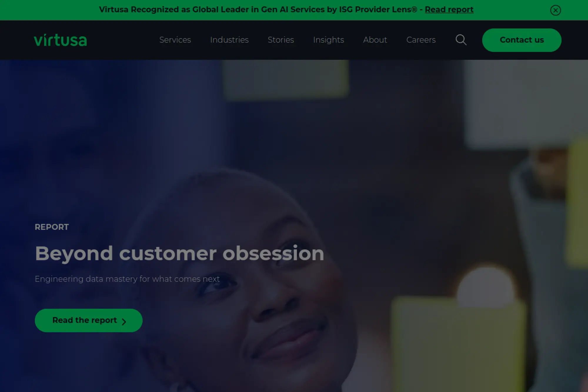Screen dimensions: 588x392
Task: Open the search magnifier icon
Action: (461, 40)
